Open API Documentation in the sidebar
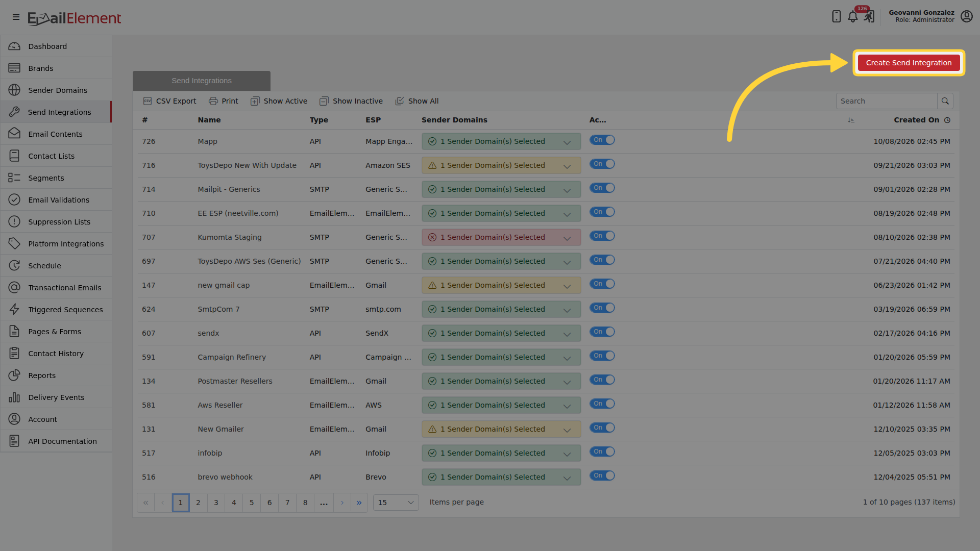The height and width of the screenshot is (551, 980). click(x=56, y=441)
